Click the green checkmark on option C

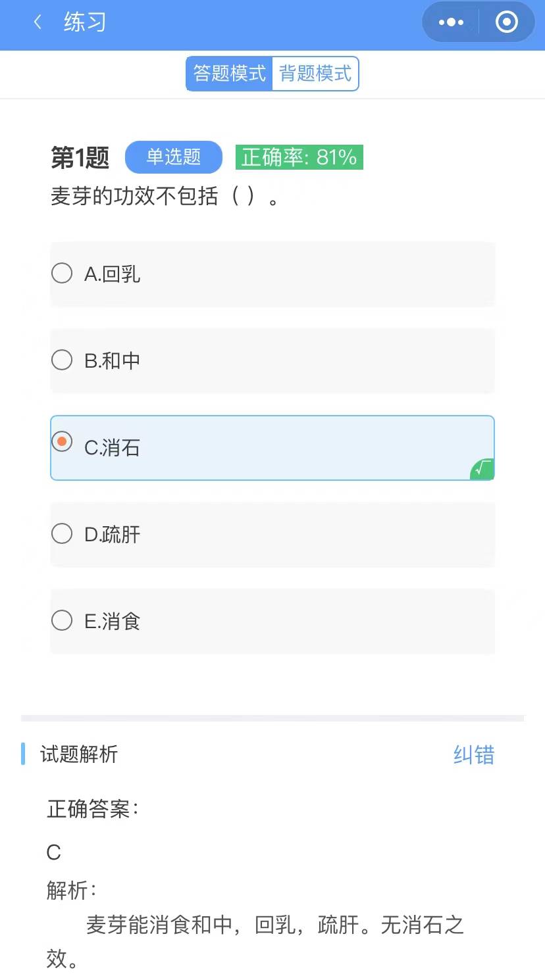(480, 469)
